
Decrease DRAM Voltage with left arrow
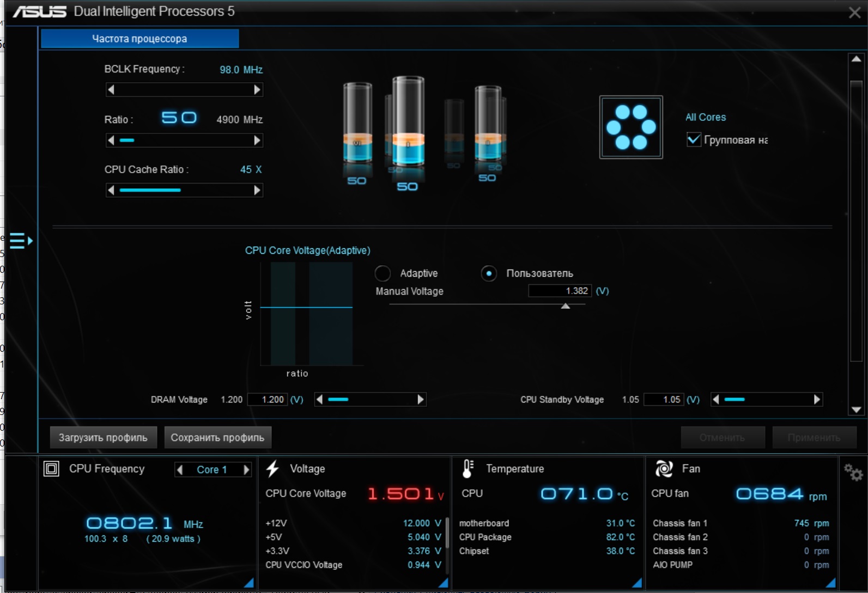[x=320, y=400]
